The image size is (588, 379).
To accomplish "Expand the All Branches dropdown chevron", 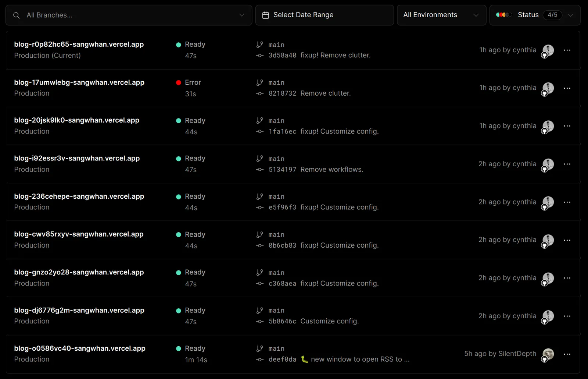I will pos(242,15).
